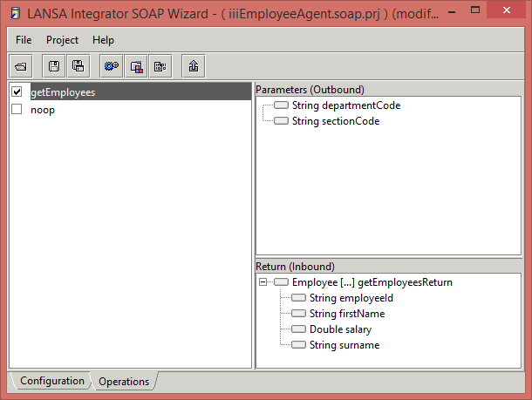Select String sectionCode parameter
This screenshot has height=400, width=532.
tap(336, 121)
